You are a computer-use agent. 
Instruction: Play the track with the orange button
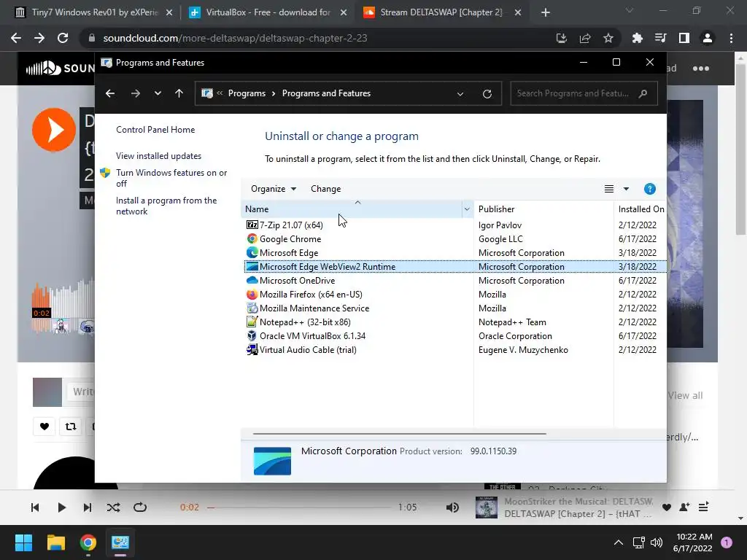click(x=54, y=130)
